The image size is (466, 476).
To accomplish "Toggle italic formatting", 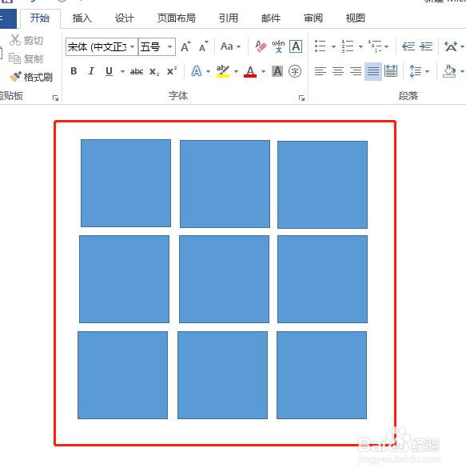I will click(91, 71).
